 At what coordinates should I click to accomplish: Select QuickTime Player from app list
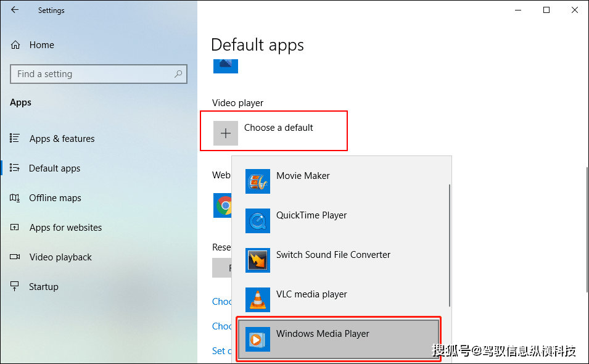tap(311, 215)
